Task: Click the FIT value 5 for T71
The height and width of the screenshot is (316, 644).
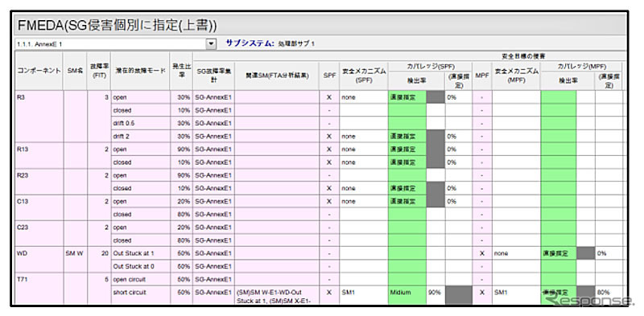Action: pos(98,289)
